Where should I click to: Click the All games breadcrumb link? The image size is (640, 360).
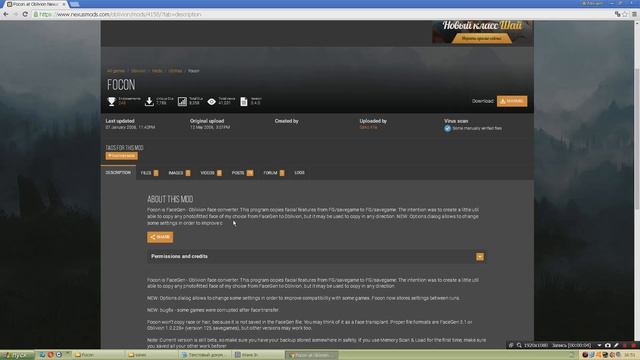tap(116, 71)
